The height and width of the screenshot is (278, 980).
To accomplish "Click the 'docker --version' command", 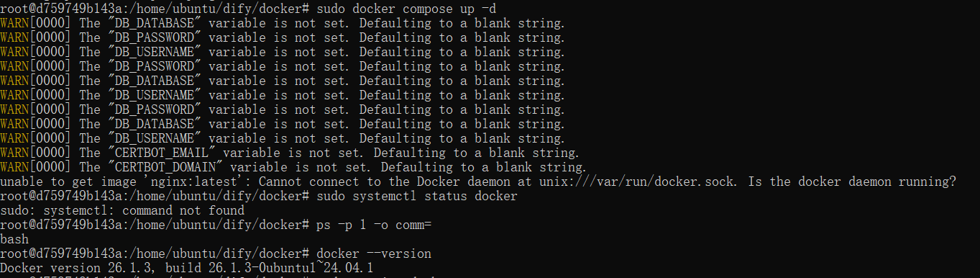I will [374, 254].
